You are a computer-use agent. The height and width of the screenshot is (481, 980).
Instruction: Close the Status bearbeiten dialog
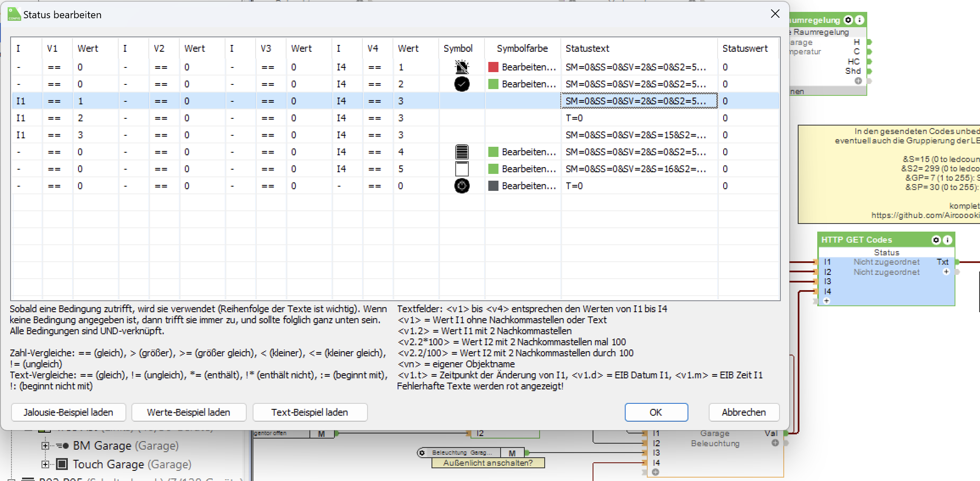click(775, 14)
